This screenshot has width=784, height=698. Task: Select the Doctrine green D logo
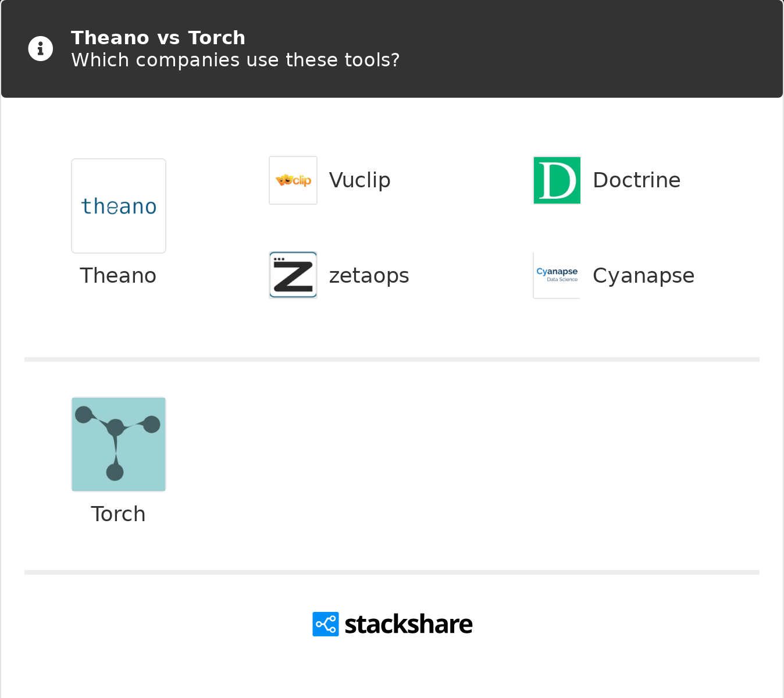(x=557, y=180)
